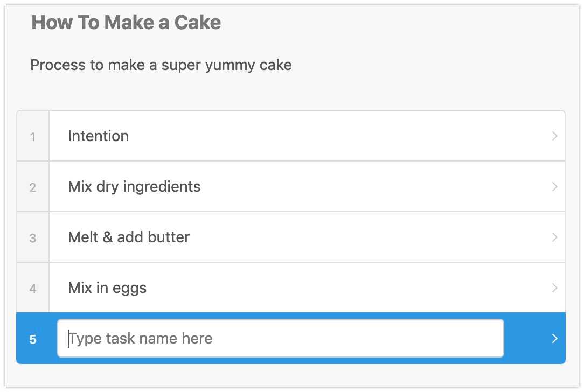Click the white chevron on row 5
This screenshot has width=584, height=392.
coord(554,339)
